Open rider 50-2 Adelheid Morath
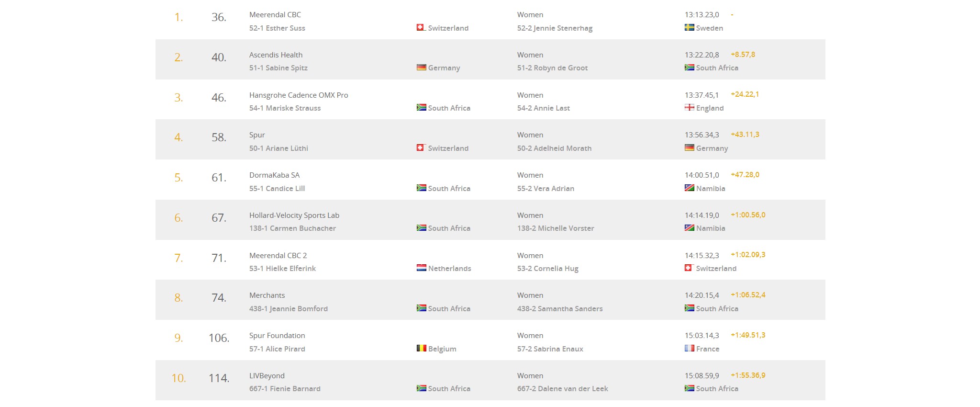The image size is (980, 407). click(x=554, y=148)
